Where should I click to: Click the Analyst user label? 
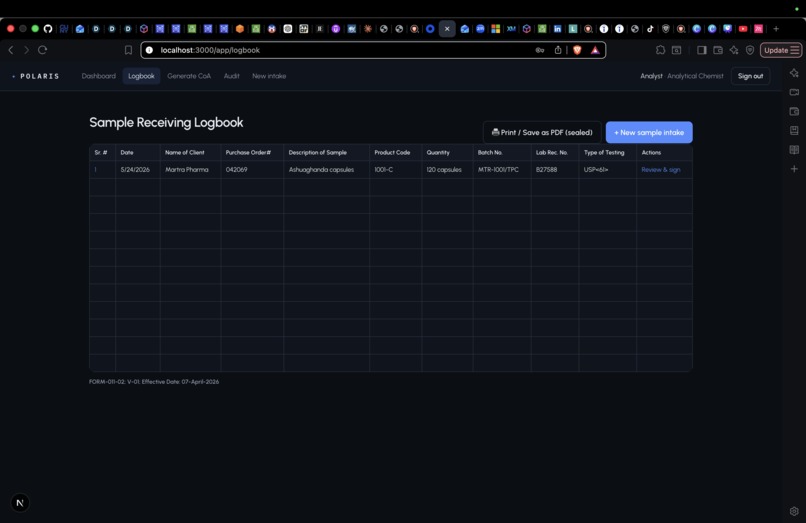pos(651,76)
